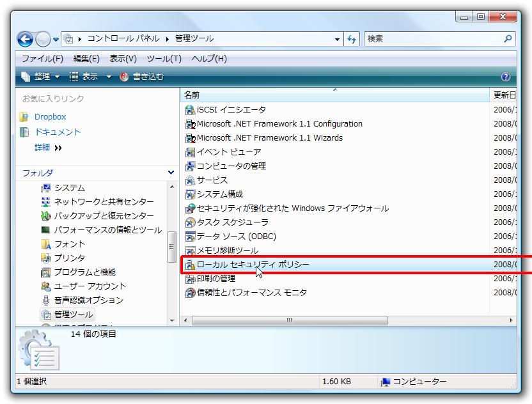Open the ファイル(F) menu
Screen dimensions: 532x404
(x=42, y=59)
